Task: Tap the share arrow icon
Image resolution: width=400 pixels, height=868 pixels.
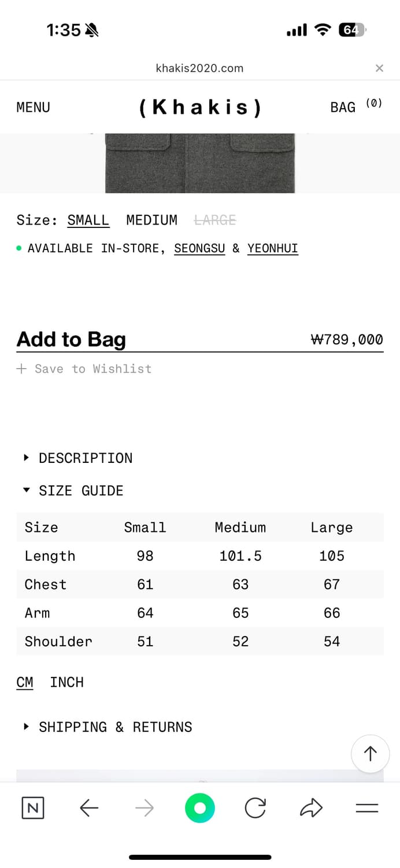Action: coord(311,808)
